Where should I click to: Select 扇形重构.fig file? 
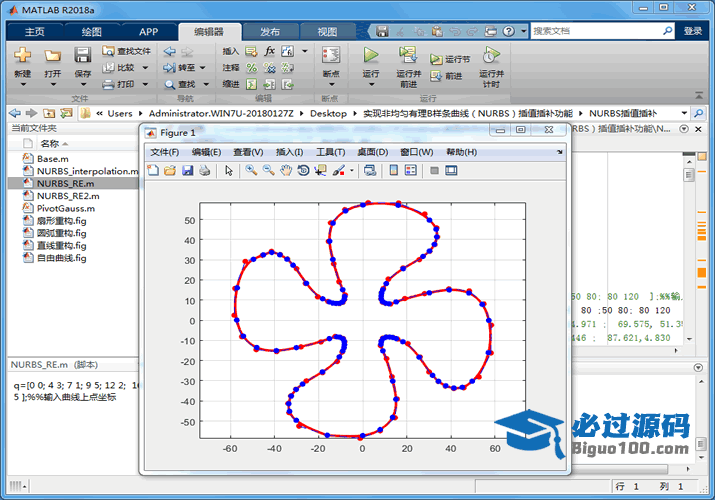point(62,221)
